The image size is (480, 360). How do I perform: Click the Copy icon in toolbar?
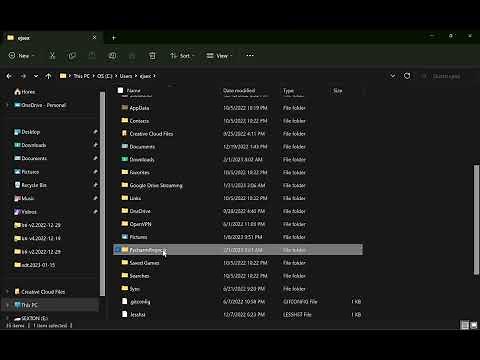(x=72, y=56)
